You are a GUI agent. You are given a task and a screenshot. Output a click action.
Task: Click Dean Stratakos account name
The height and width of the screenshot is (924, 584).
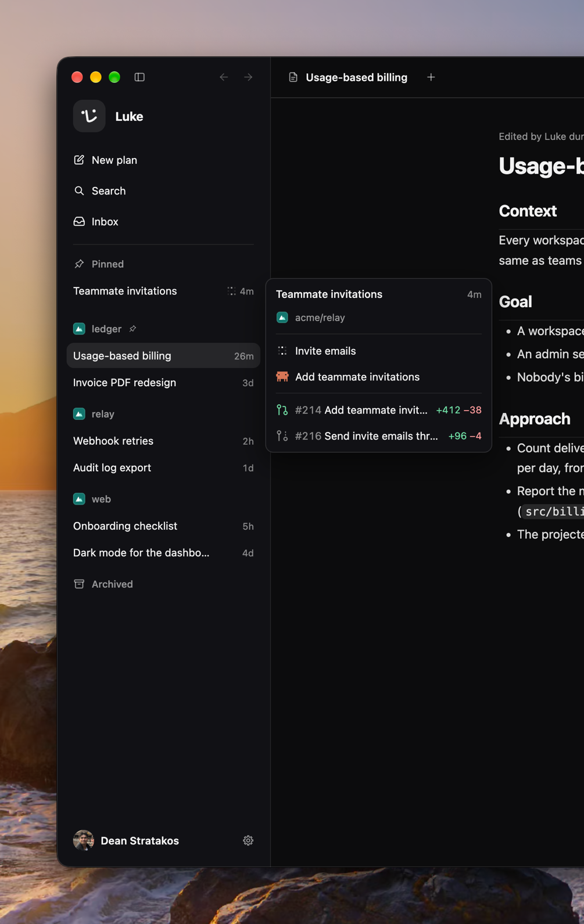[x=139, y=840]
